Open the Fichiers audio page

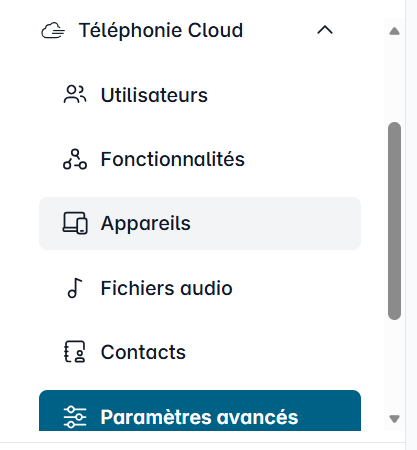pyautogui.click(x=166, y=288)
